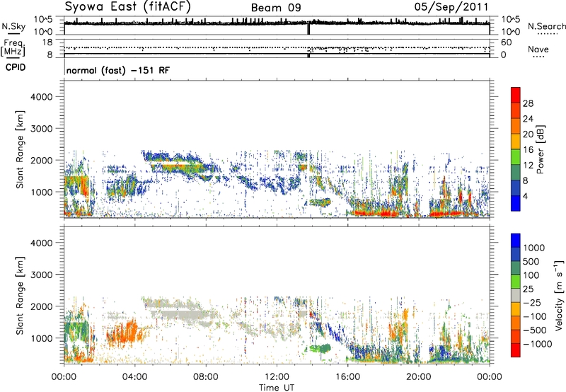
Task: Click the '12:00' time tick label
Action: click(277, 377)
